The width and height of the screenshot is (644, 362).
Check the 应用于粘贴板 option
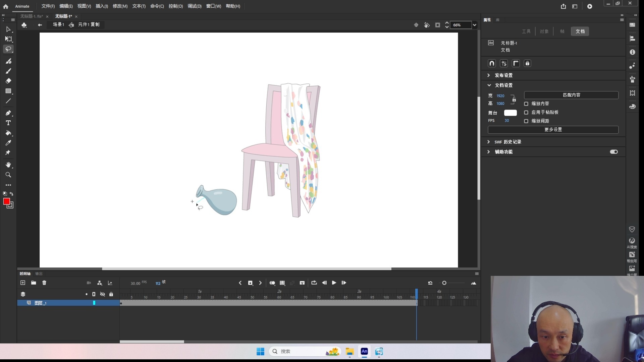[526, 112]
